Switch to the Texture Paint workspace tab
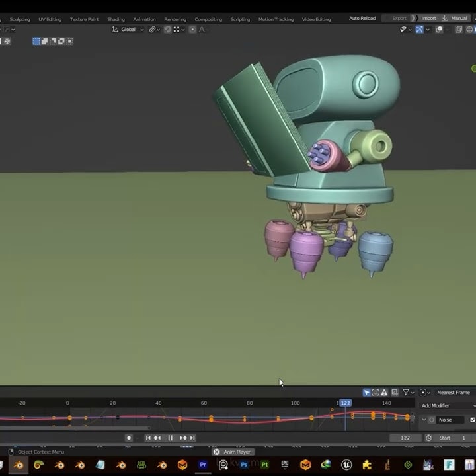 [84, 19]
